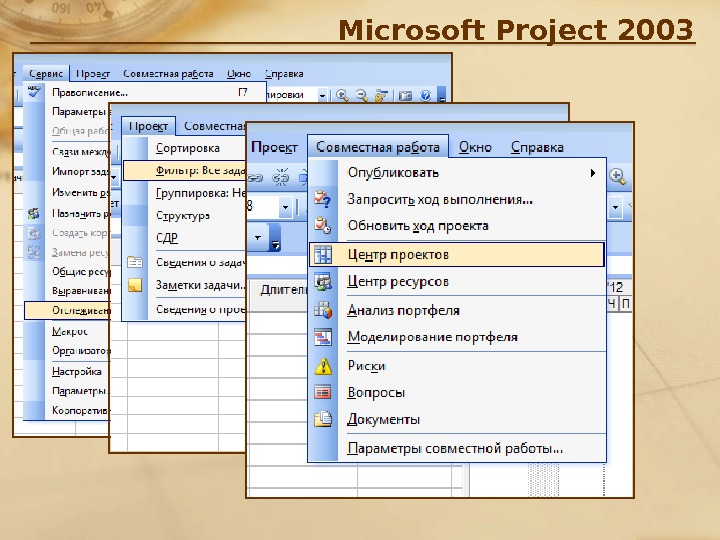Select Моделирование портфеля menu item
This screenshot has height=540, width=720.
[432, 337]
